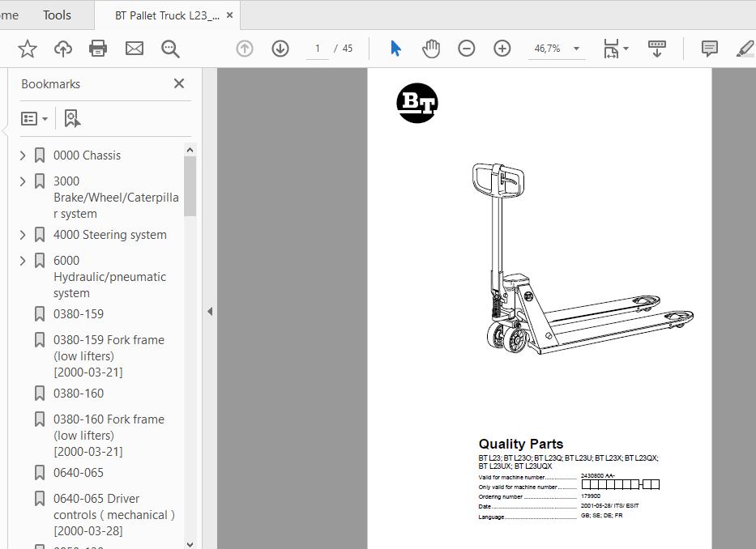The width and height of the screenshot is (756, 549).
Task: Open 0640-065 Driver controls (mechanical) bookmark
Action: tap(113, 514)
